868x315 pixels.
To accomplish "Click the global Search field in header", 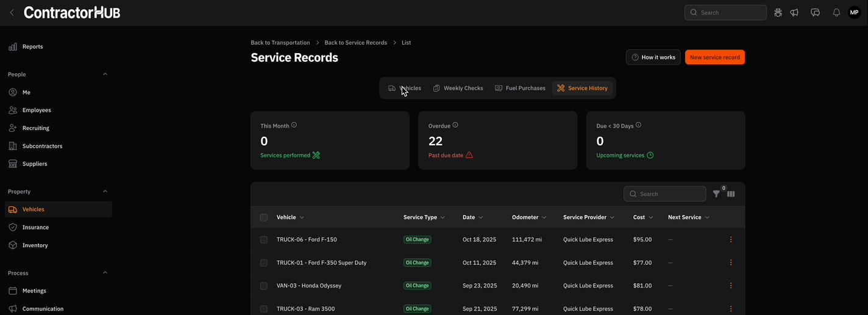I will (725, 12).
